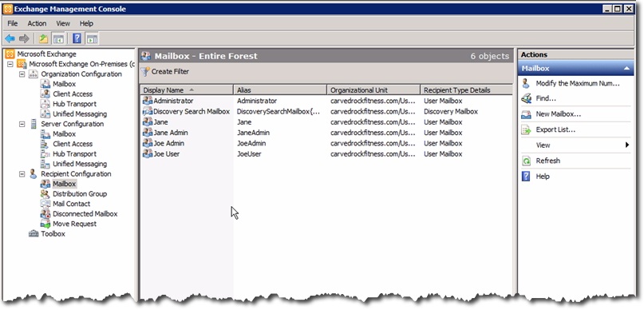The height and width of the screenshot is (310, 644).
Task: Click the Microsoft Exchange root node icon
Action: (10, 54)
